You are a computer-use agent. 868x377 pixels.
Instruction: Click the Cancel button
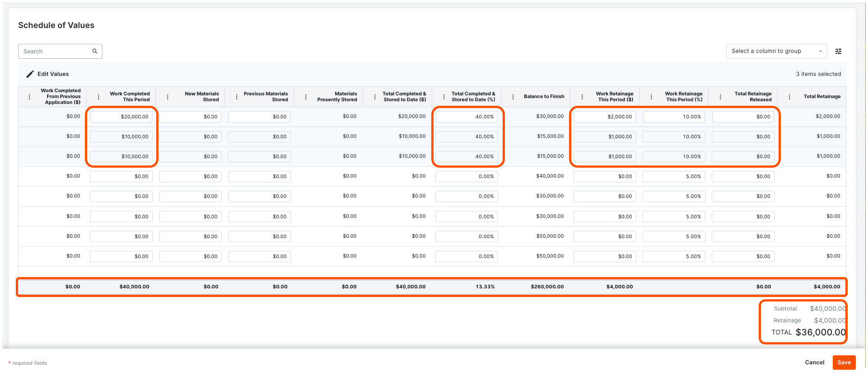click(x=814, y=363)
